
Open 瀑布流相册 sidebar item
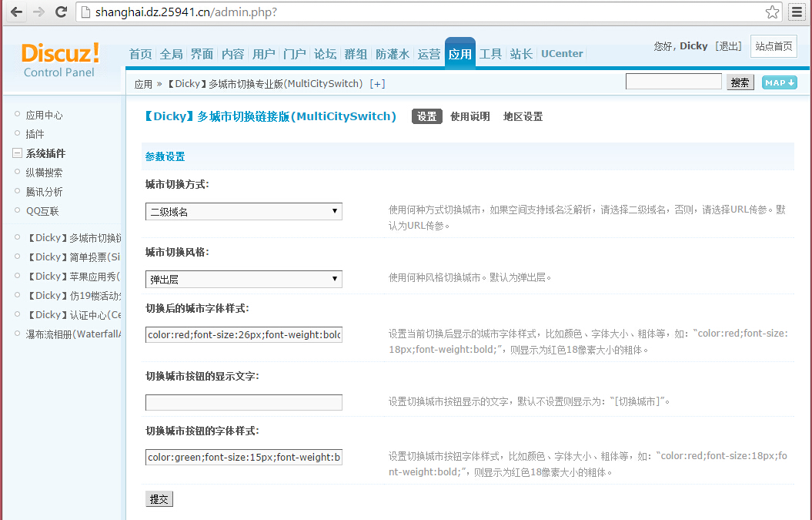coord(73,334)
